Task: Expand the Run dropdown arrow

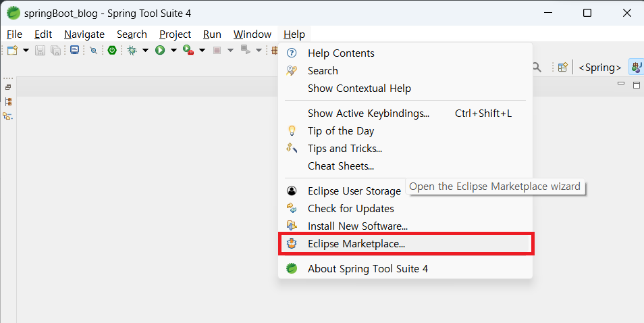Action: coord(173,51)
